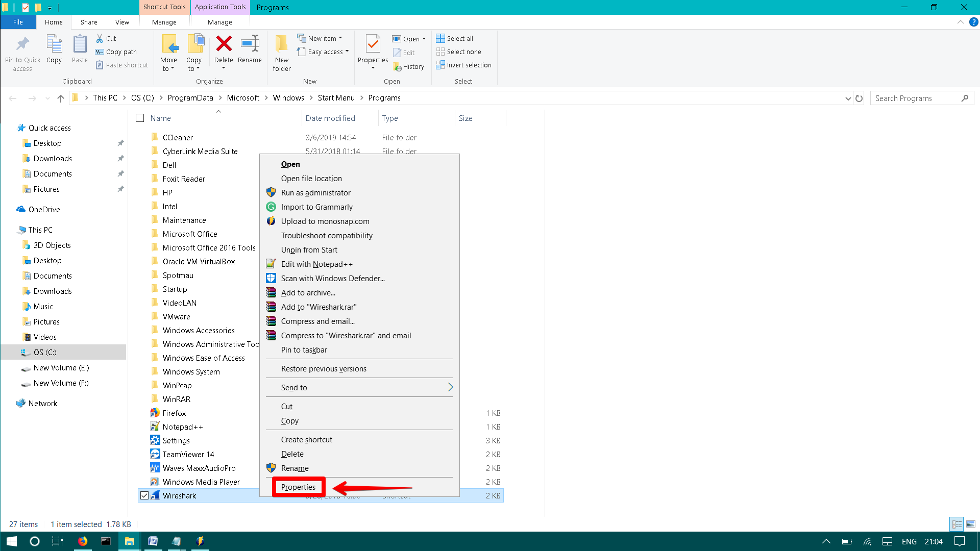Expand the Send to submenu arrow
This screenshot has height=551, width=980.
450,387
